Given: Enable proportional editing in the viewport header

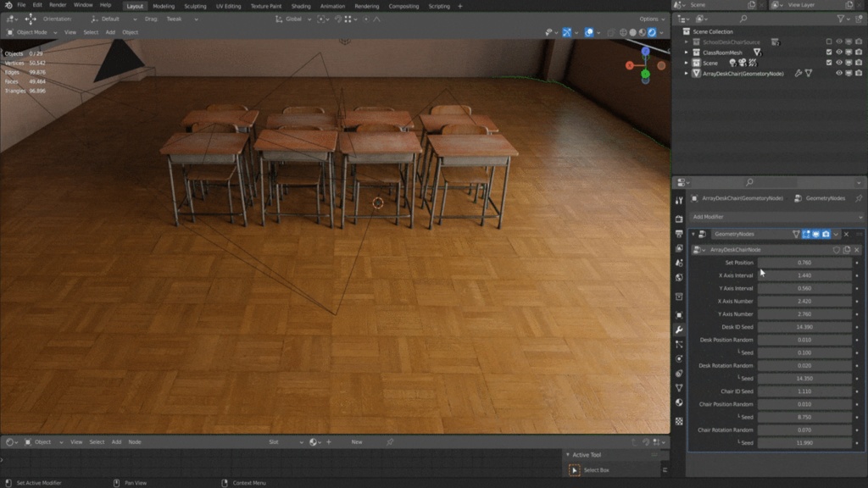Looking at the screenshot, I should pos(367,19).
